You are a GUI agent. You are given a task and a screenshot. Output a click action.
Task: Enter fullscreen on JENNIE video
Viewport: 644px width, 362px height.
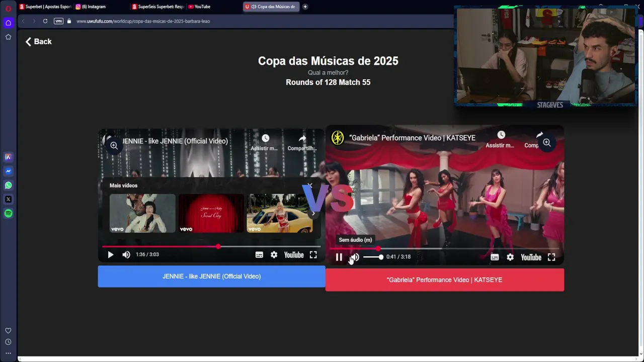point(313,255)
